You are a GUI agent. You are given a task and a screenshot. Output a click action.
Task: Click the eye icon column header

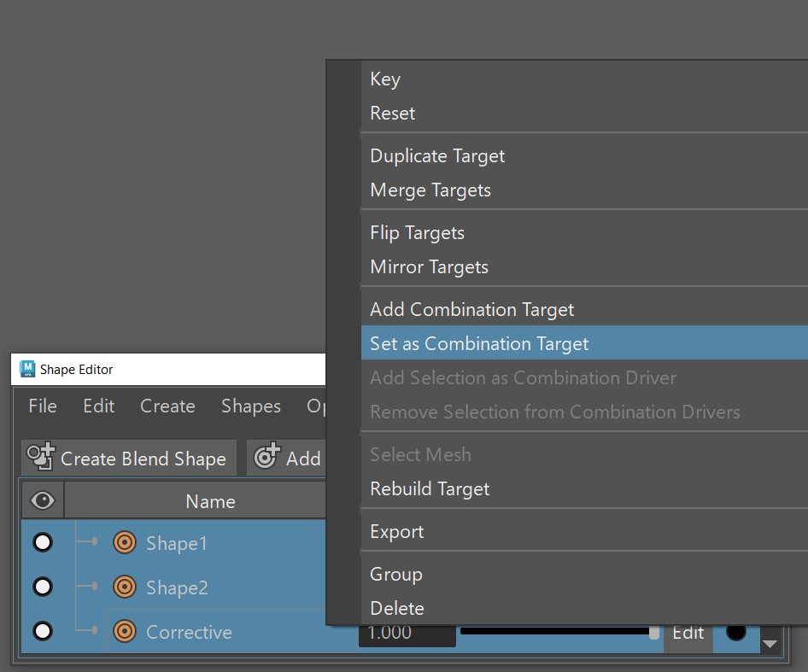(42, 500)
